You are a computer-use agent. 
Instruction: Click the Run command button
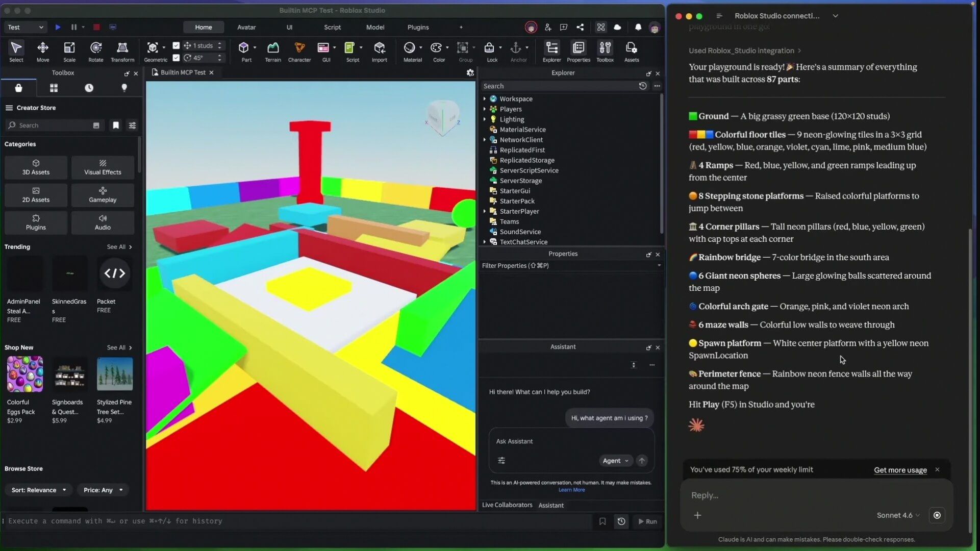click(647, 521)
